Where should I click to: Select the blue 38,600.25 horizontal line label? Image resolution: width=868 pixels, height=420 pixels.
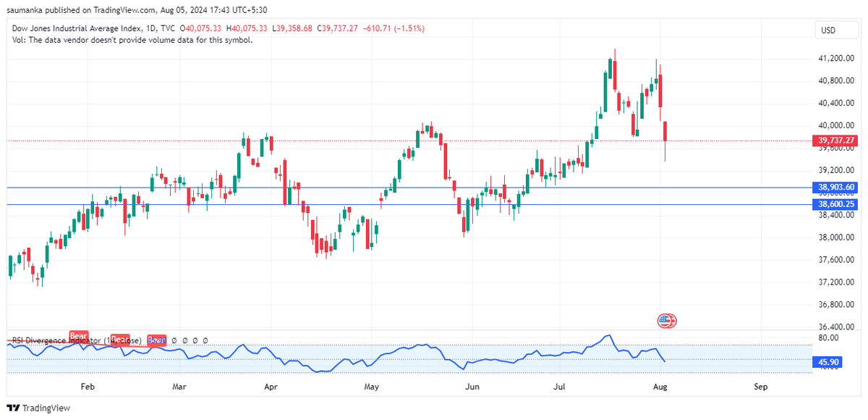(836, 204)
